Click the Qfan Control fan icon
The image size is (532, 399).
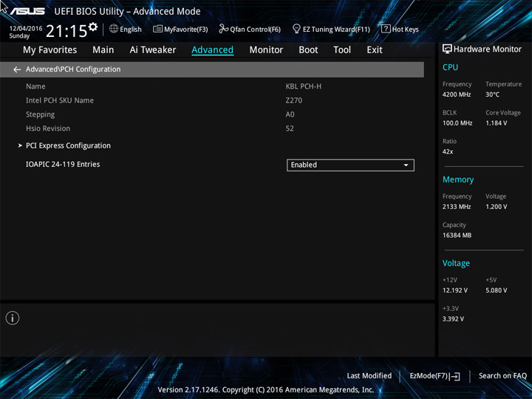223,29
